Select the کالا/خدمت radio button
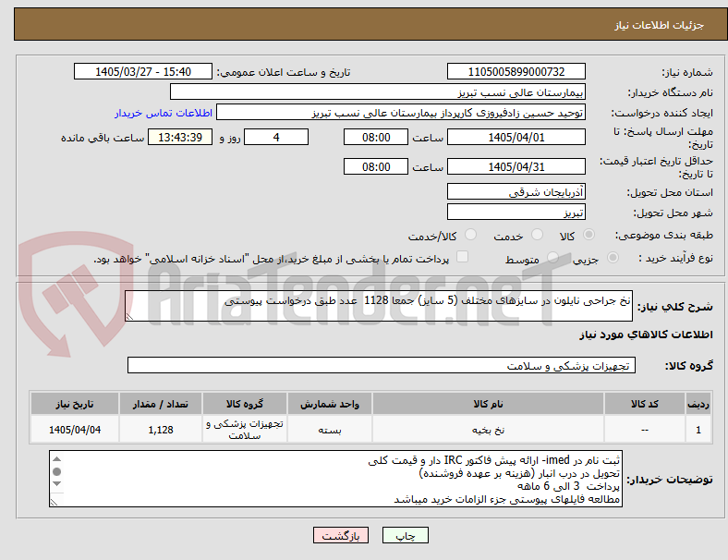728x560 pixels. point(471,235)
